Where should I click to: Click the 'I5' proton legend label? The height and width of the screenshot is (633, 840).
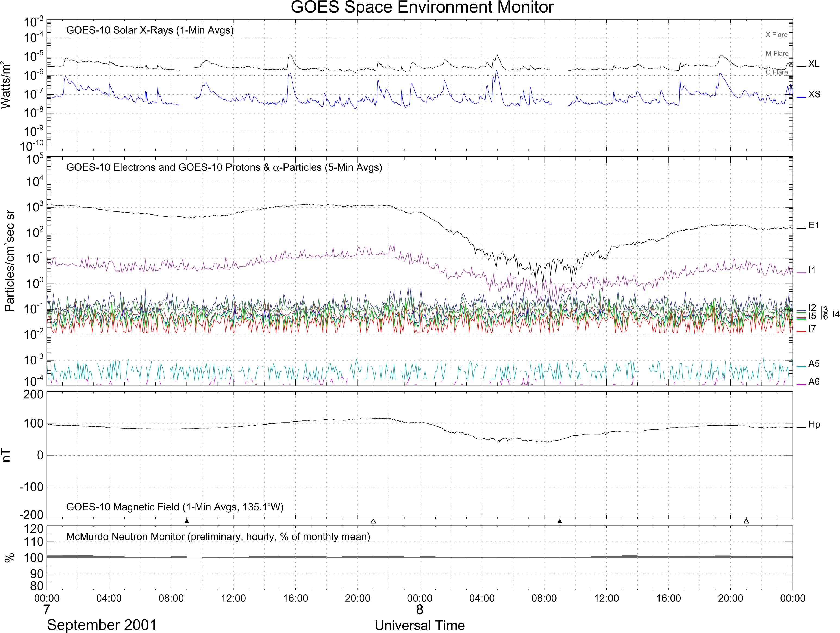(812, 316)
